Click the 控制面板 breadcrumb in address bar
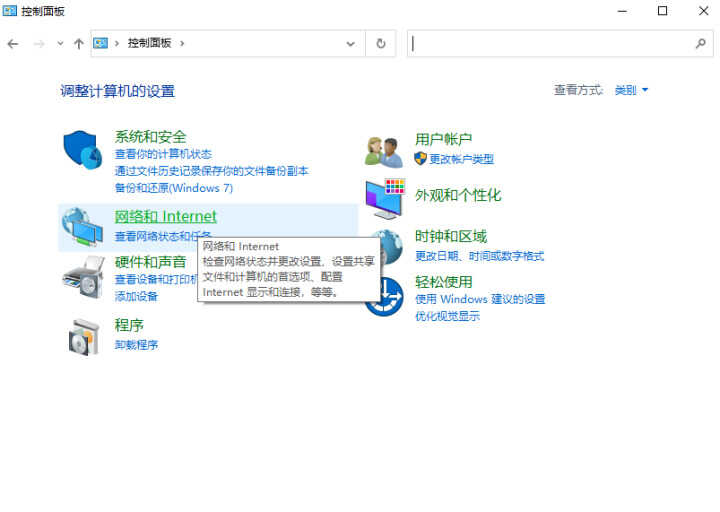Screen dimensions: 720x512 (x=149, y=44)
